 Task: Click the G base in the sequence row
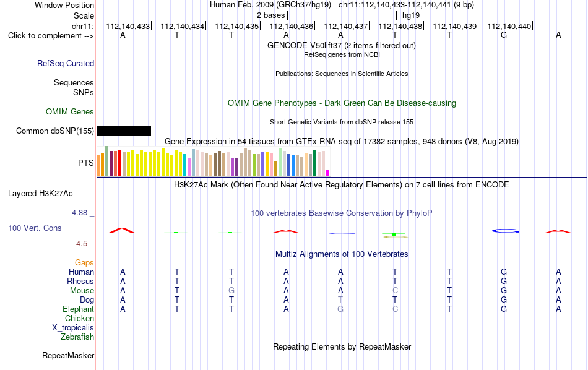point(504,35)
